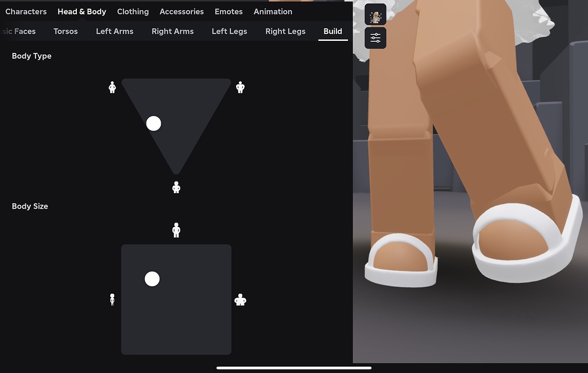This screenshot has width=588, height=373.
Task: Select the small figure icon below the triangle
Action: (176, 187)
